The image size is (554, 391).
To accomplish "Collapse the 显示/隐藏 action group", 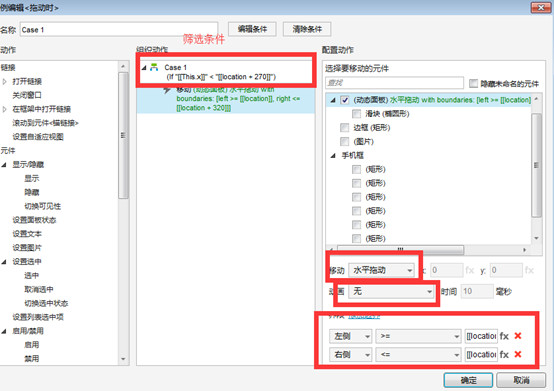I will [x=4, y=165].
